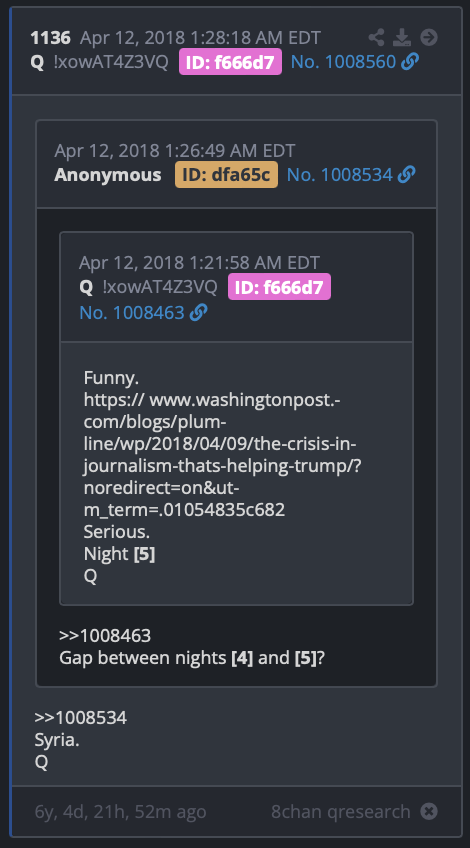Screen dimensions: 470x848
Task: Click the pink ID: f666d7 badge in header
Action: click(230, 62)
